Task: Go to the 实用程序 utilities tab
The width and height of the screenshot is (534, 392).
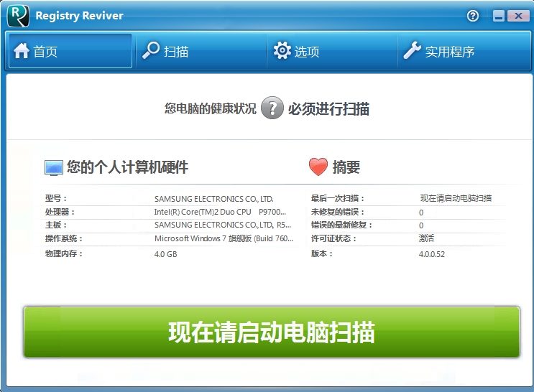Action: point(464,51)
